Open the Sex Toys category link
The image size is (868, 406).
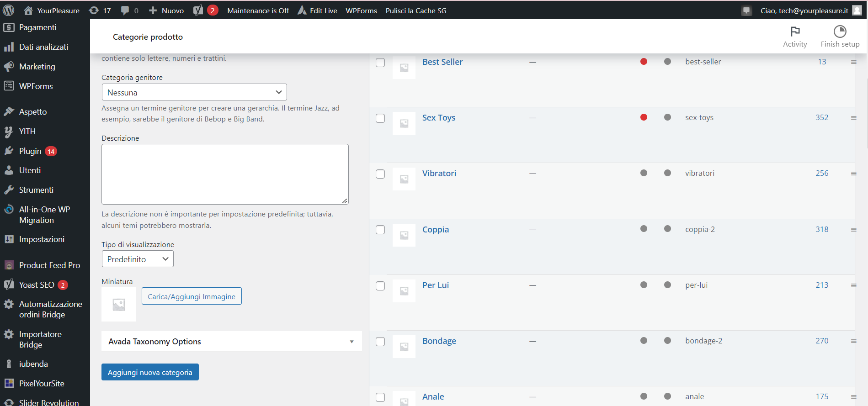[439, 118]
